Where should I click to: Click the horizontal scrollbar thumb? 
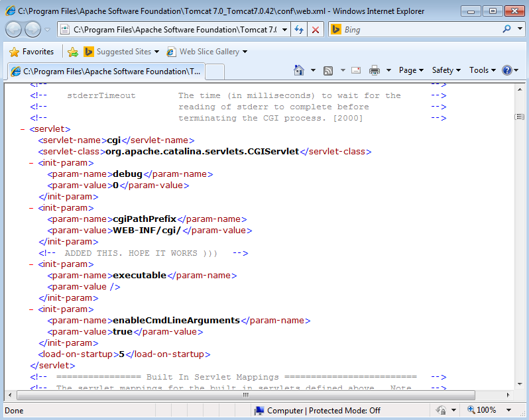coord(246,395)
